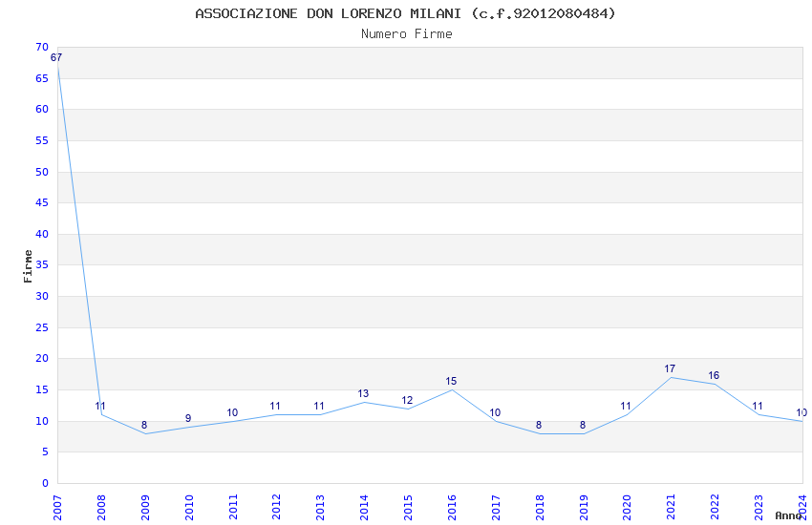Click the 0 value on y-axis
Image resolution: width=812 pixels, height=525 pixels.
[x=44, y=483]
